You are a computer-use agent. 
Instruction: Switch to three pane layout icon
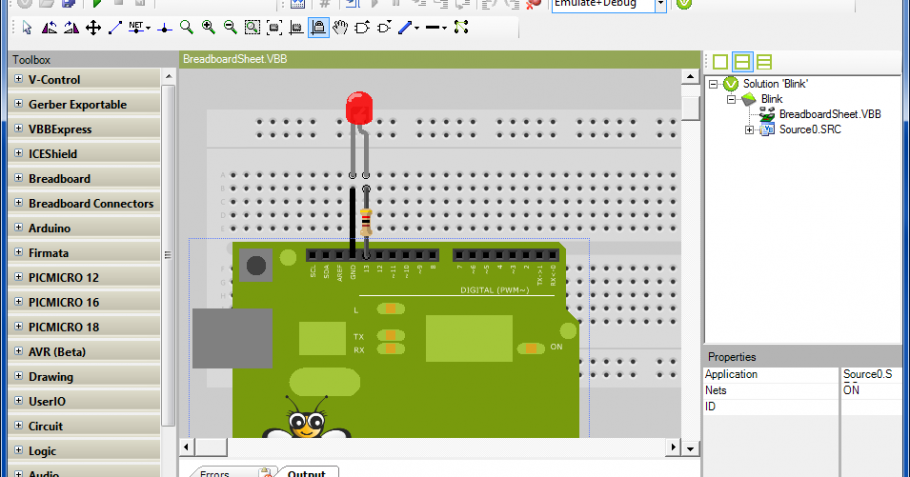[764, 62]
